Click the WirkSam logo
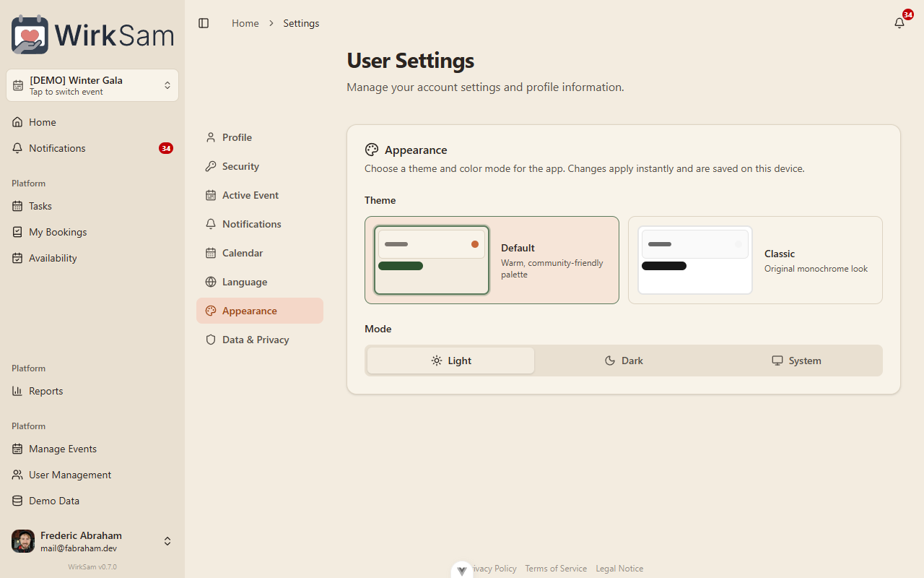 [x=92, y=35]
